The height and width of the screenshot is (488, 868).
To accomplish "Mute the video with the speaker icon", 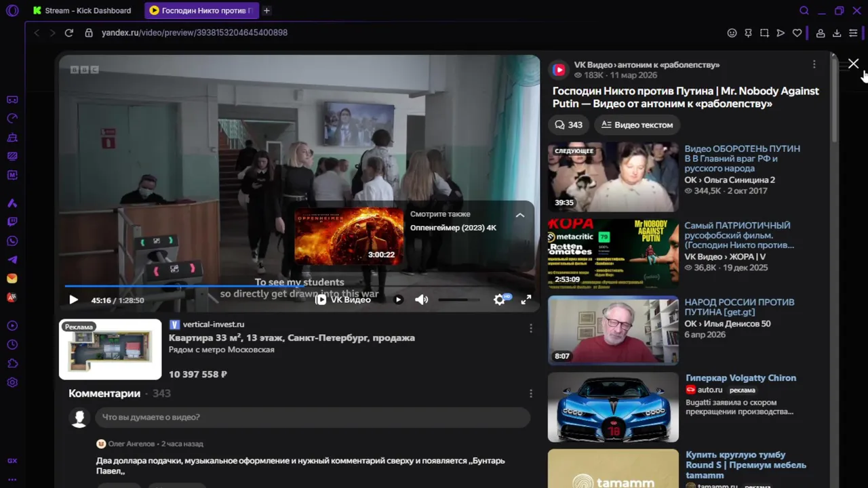I will (422, 300).
